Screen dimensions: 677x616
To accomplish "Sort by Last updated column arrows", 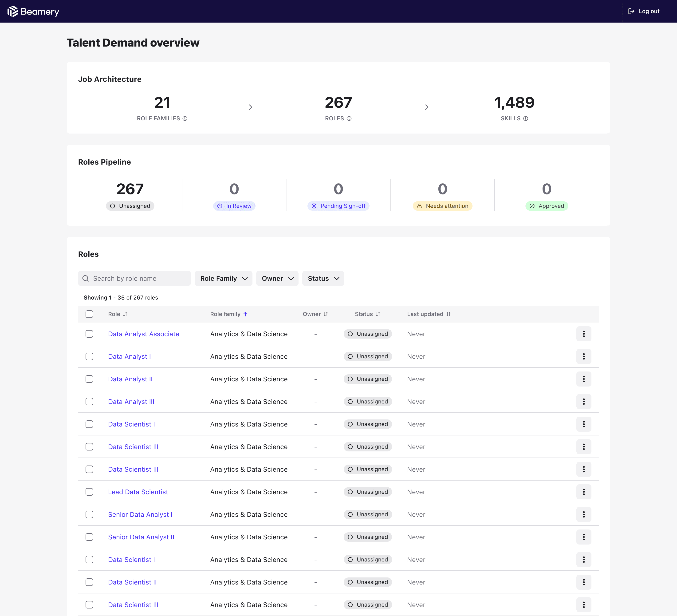I will tap(448, 314).
